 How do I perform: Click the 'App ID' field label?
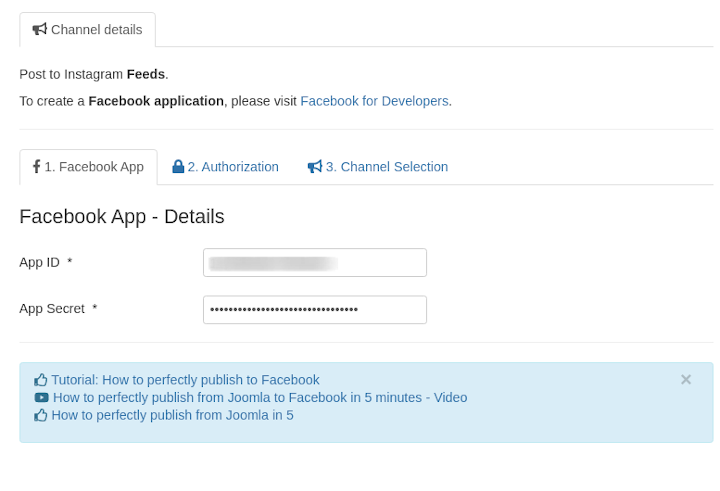[x=39, y=262]
